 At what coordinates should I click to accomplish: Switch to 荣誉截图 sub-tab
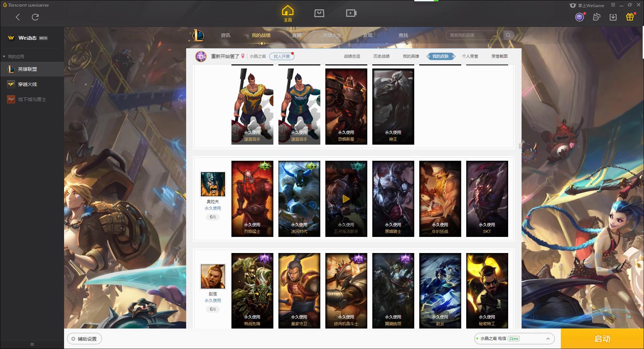pos(499,56)
